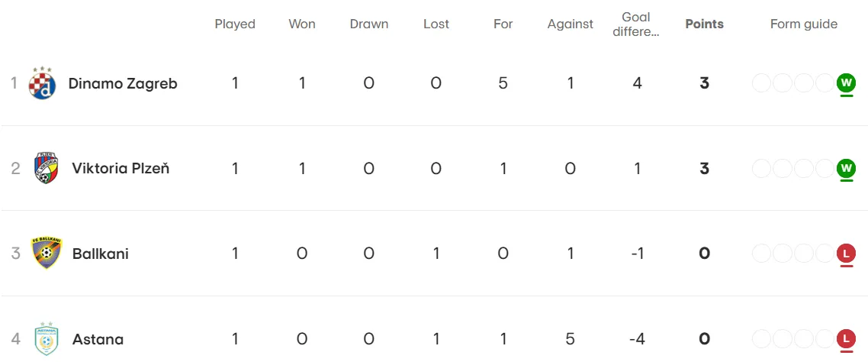Click the truncated Goal difference header
868x362 pixels.
pos(636,24)
